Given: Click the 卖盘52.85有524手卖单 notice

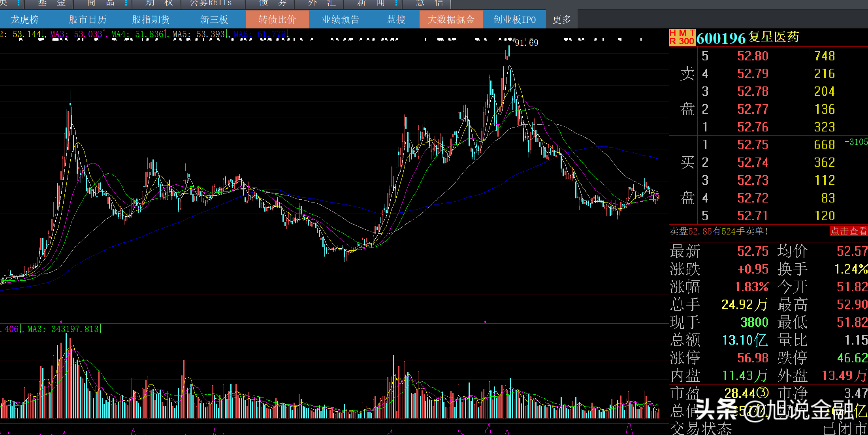Looking at the screenshot, I should click(x=718, y=231).
